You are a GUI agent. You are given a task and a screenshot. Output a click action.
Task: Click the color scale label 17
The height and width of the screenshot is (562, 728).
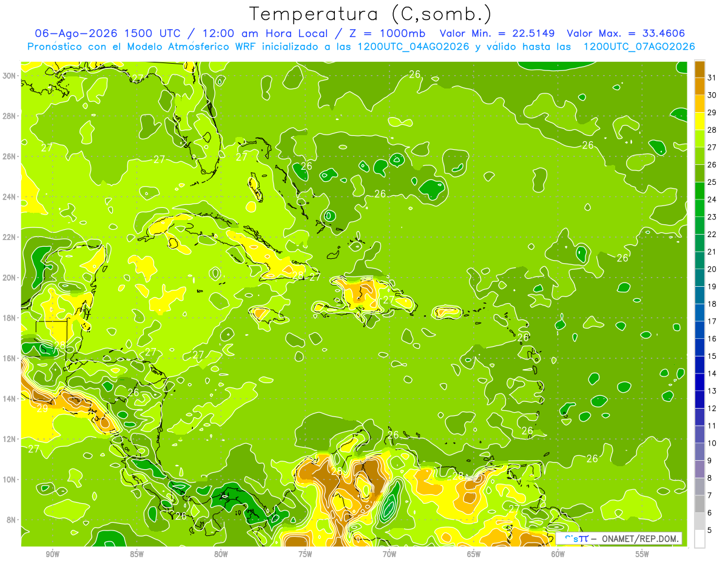click(712, 321)
